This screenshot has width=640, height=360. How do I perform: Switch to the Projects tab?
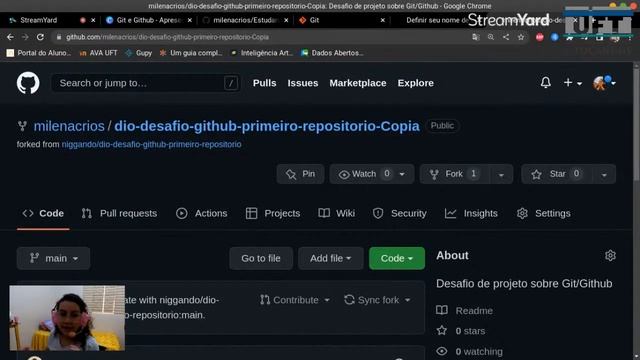[x=273, y=213]
